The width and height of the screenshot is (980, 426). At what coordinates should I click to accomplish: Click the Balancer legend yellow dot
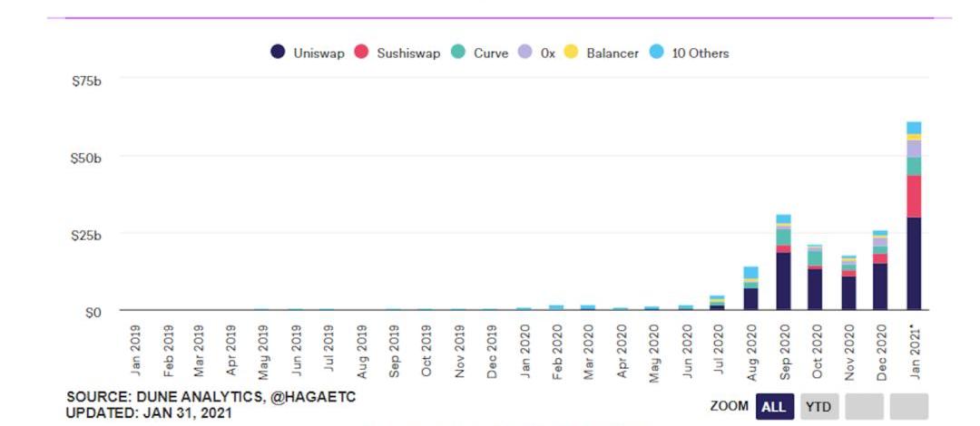point(572,53)
